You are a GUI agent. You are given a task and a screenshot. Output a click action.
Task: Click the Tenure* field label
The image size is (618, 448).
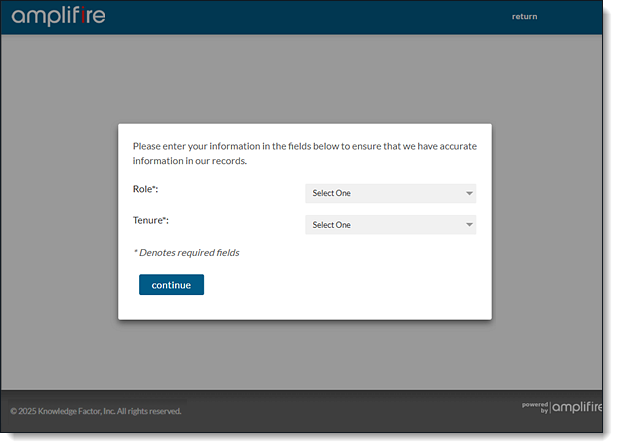[151, 220]
